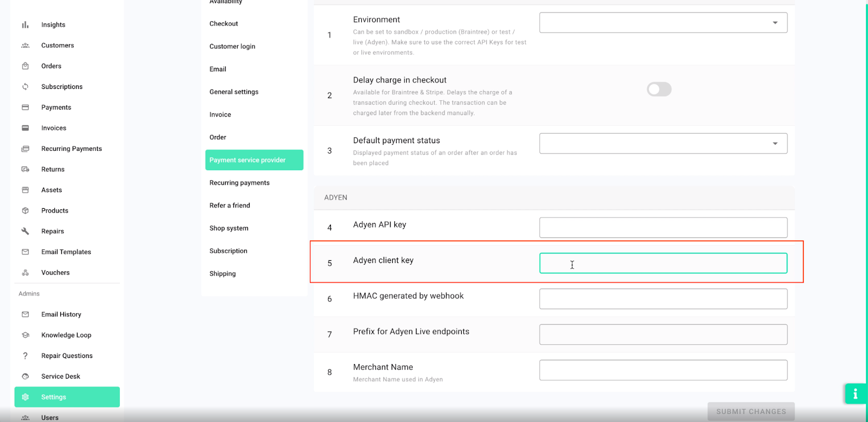This screenshot has height=422, width=868.
Task: Click the Email History envelope icon
Action: [25, 315]
